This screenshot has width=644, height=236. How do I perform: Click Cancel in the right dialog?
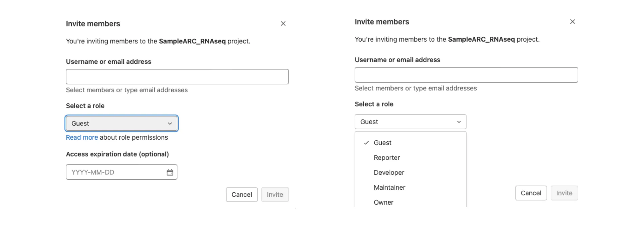531,193
